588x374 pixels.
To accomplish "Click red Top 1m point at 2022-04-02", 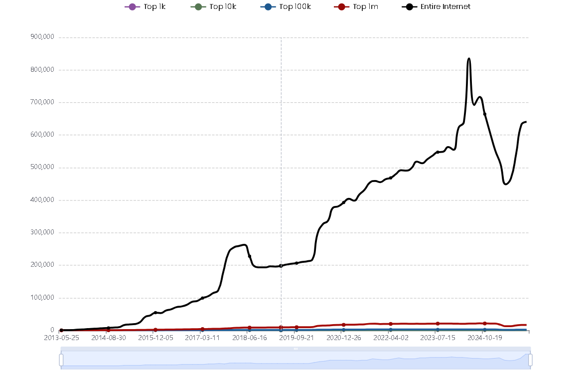I will 391,324.
